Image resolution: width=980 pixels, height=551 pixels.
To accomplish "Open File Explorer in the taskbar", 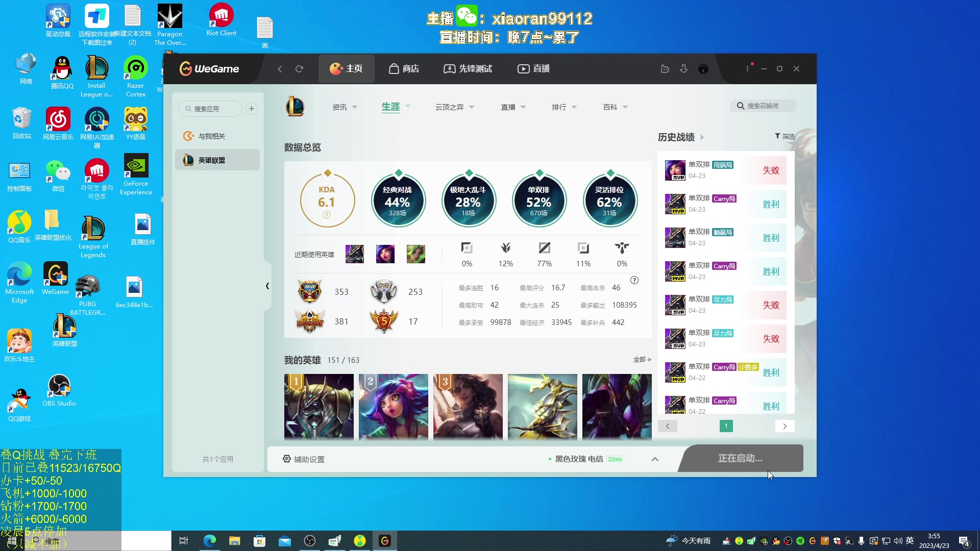I will click(235, 541).
